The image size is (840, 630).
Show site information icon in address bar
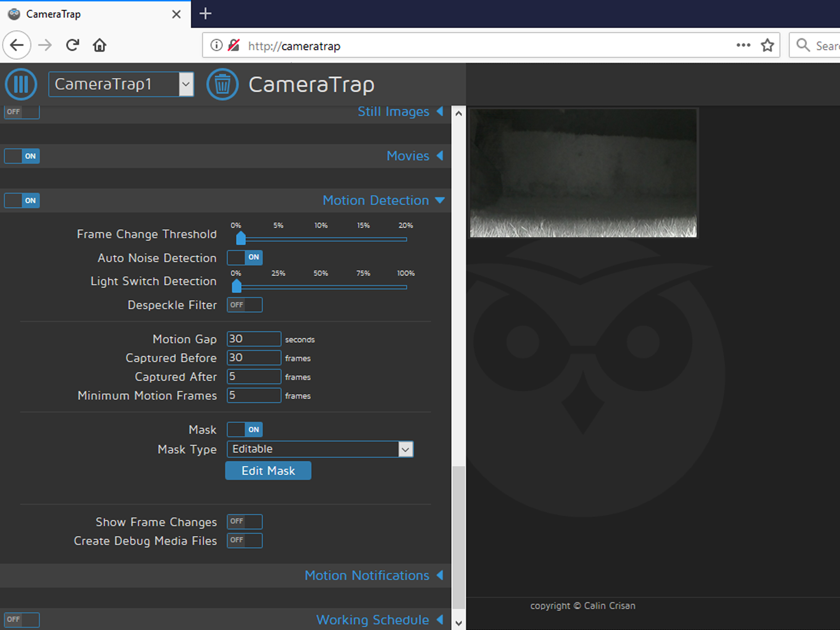[x=216, y=45]
